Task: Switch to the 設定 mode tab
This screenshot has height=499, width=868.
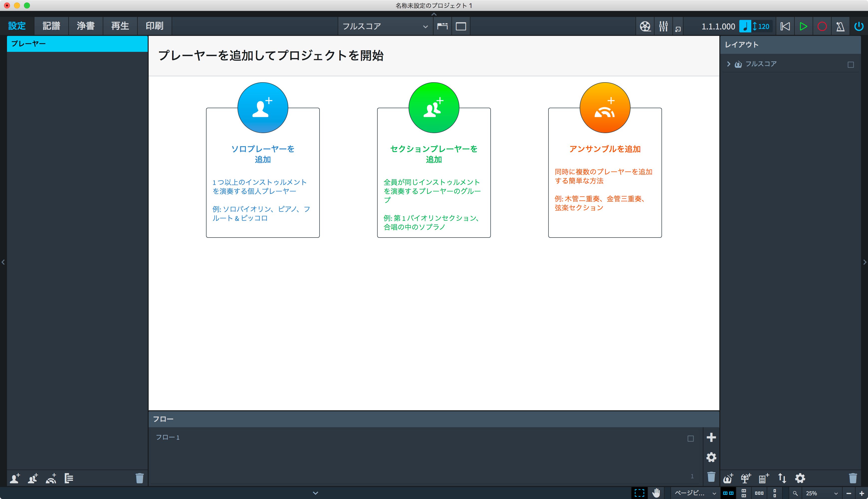Action: point(17,26)
